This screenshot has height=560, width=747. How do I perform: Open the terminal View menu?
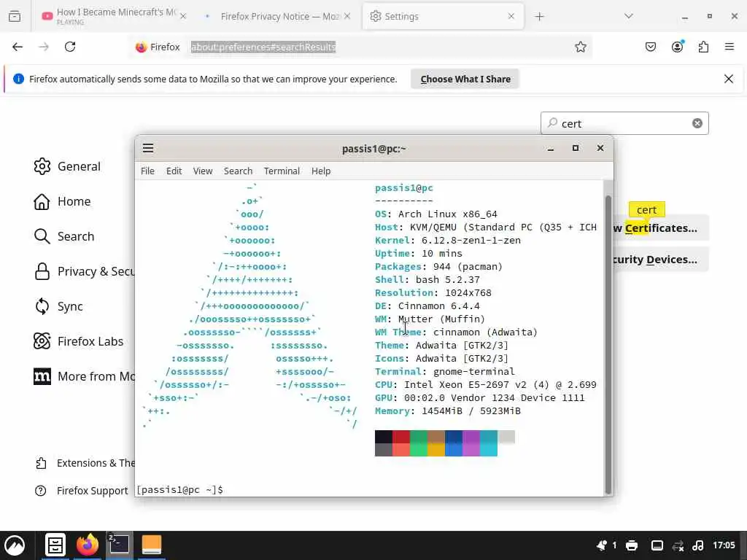click(203, 171)
